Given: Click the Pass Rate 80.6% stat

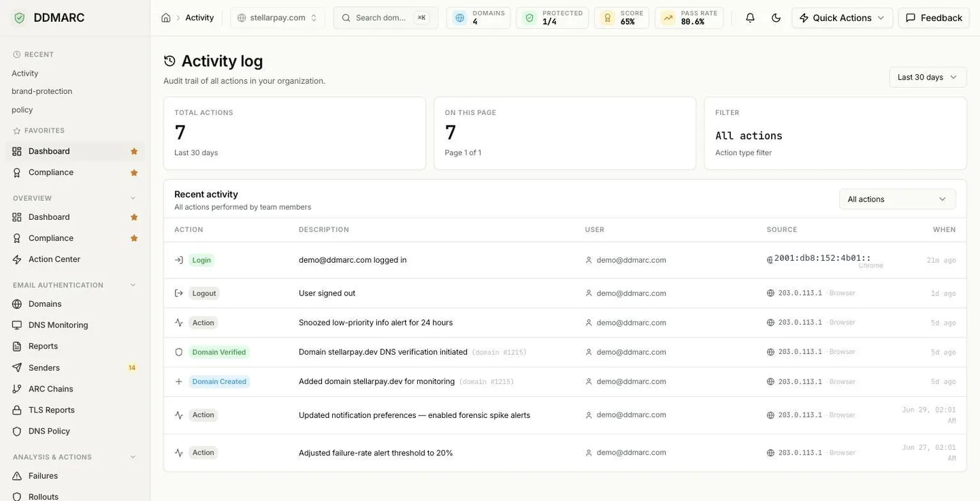Looking at the screenshot, I should click(x=689, y=18).
